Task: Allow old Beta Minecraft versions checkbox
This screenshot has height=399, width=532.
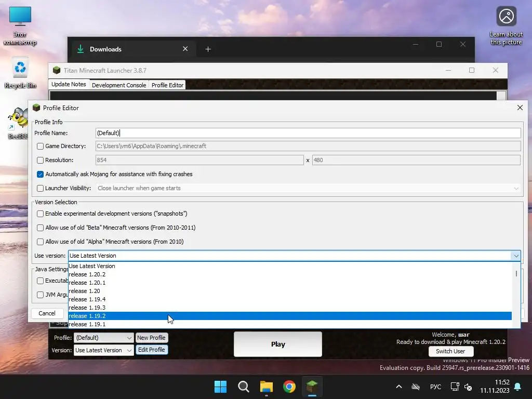Action: coord(40,228)
